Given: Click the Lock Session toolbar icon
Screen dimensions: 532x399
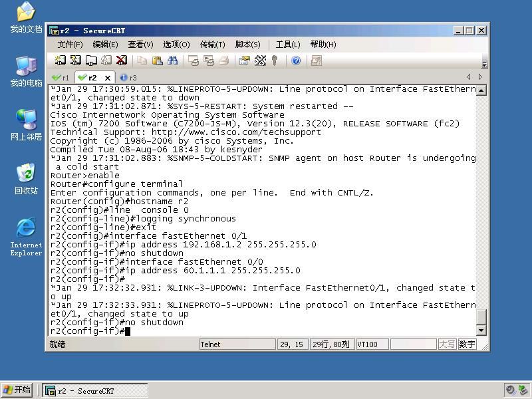Looking at the screenshot, I should tap(317, 61).
